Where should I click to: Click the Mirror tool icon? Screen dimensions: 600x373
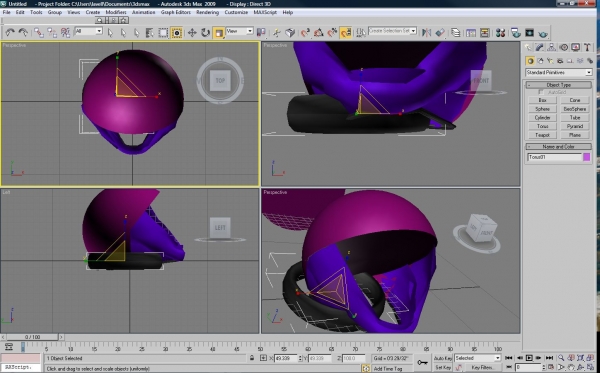pyautogui.click(x=426, y=33)
